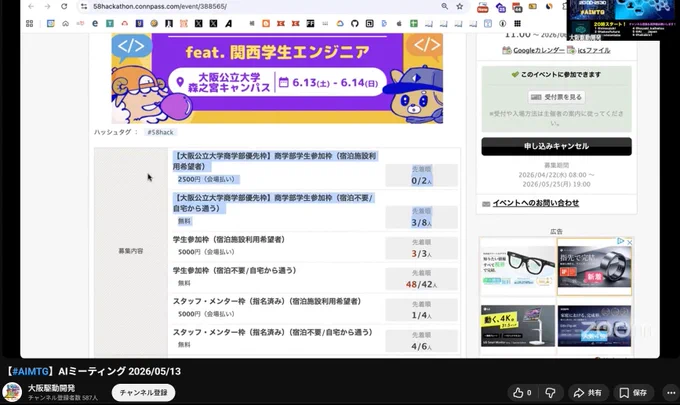This screenshot has height=405, width=680.
Task: Open the black italic 'A' bookmark
Action: (228, 23)
